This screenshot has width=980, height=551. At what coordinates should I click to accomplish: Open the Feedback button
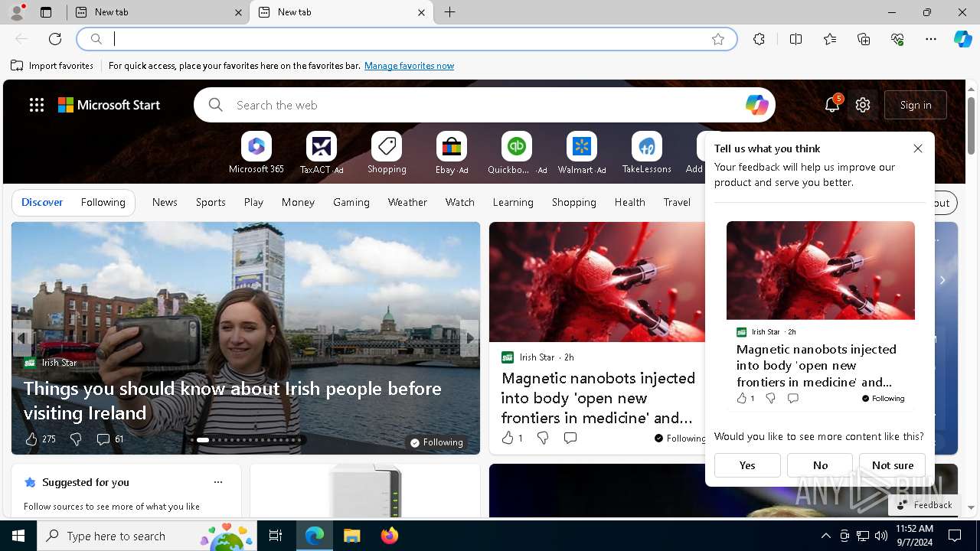pos(924,505)
